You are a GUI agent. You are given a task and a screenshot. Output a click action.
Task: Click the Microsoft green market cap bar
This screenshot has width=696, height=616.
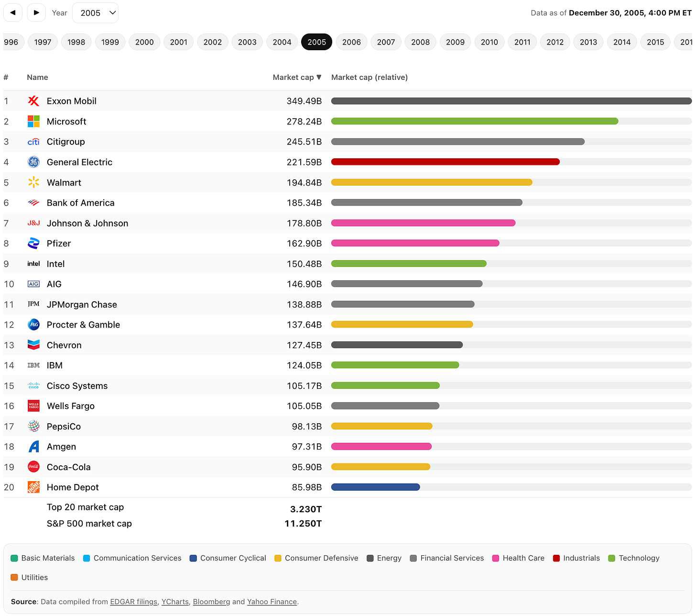click(475, 121)
